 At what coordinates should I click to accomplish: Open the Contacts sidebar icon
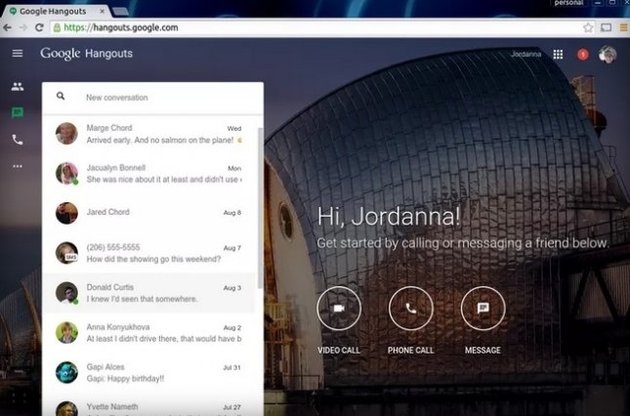(x=17, y=86)
